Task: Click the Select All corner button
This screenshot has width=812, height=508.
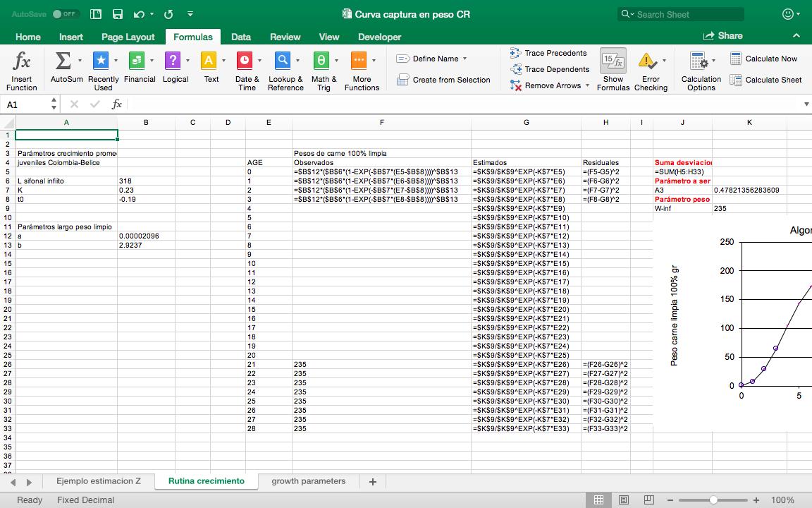Action: [8, 123]
